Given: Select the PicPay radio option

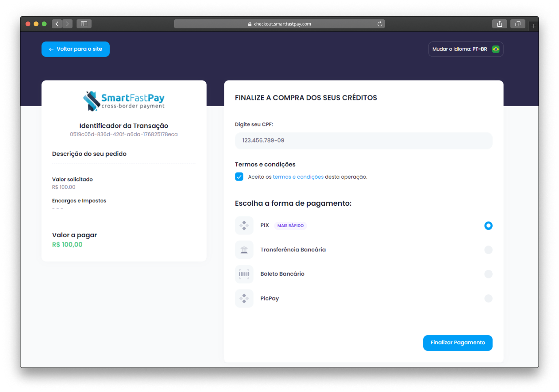Looking at the screenshot, I should 488,298.
